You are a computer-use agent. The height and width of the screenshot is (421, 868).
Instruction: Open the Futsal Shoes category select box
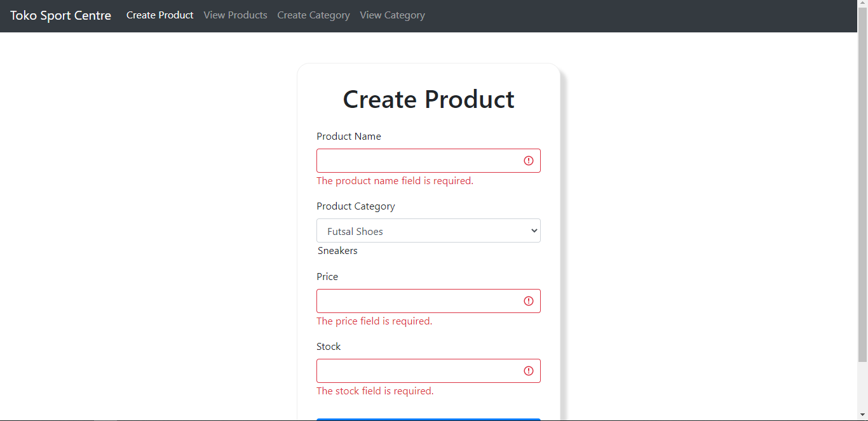(419, 231)
